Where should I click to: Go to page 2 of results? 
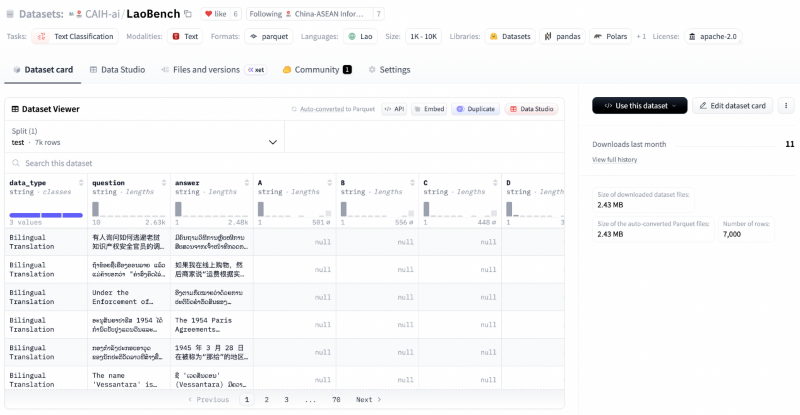pos(266,399)
